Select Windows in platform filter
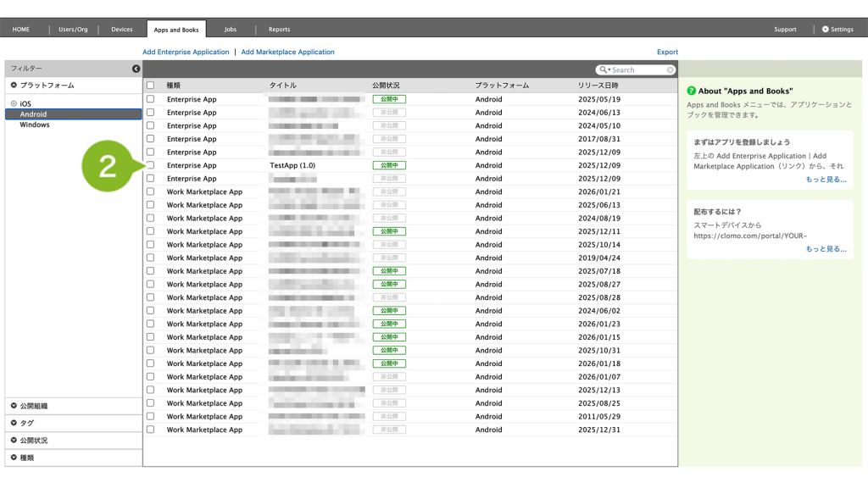Image resolution: width=868 pixels, height=488 pixels. point(35,125)
